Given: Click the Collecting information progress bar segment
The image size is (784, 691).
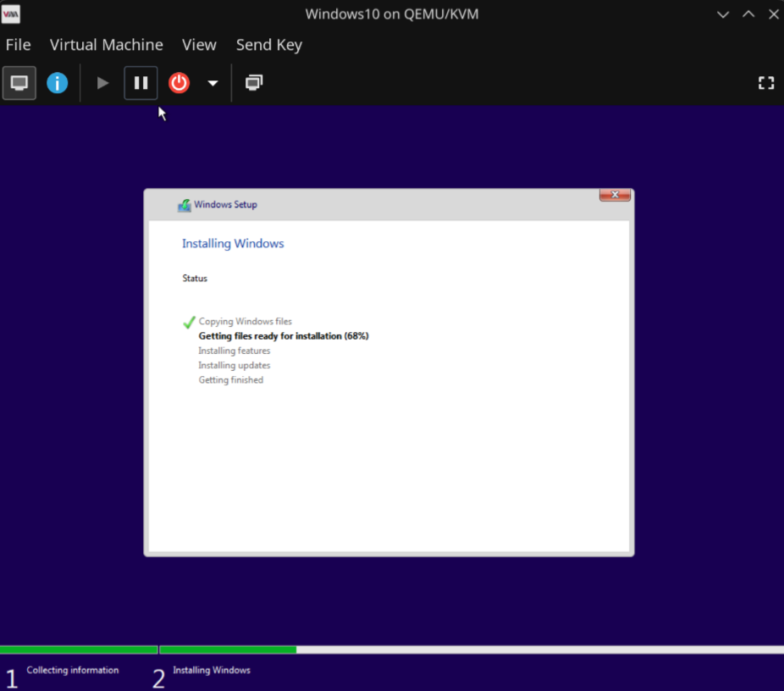Looking at the screenshot, I should point(79,650).
